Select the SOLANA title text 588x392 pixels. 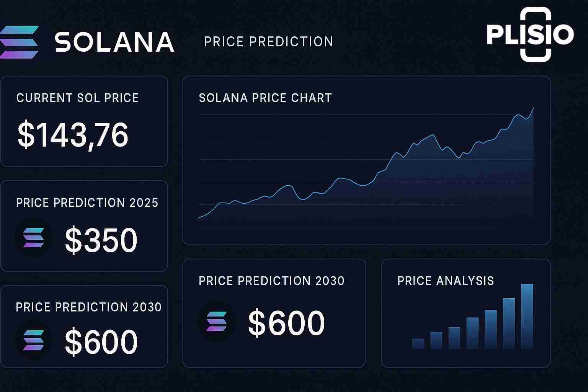pos(114,42)
